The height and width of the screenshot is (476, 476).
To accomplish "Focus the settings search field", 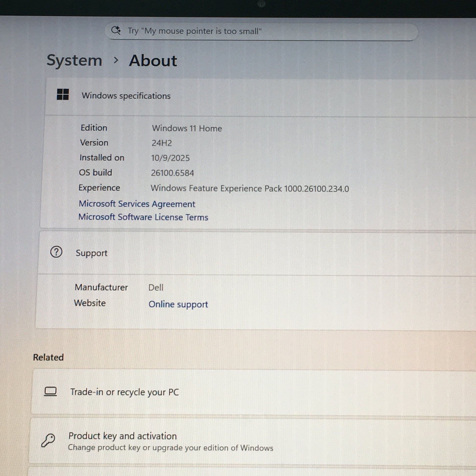I will pyautogui.click(x=261, y=32).
